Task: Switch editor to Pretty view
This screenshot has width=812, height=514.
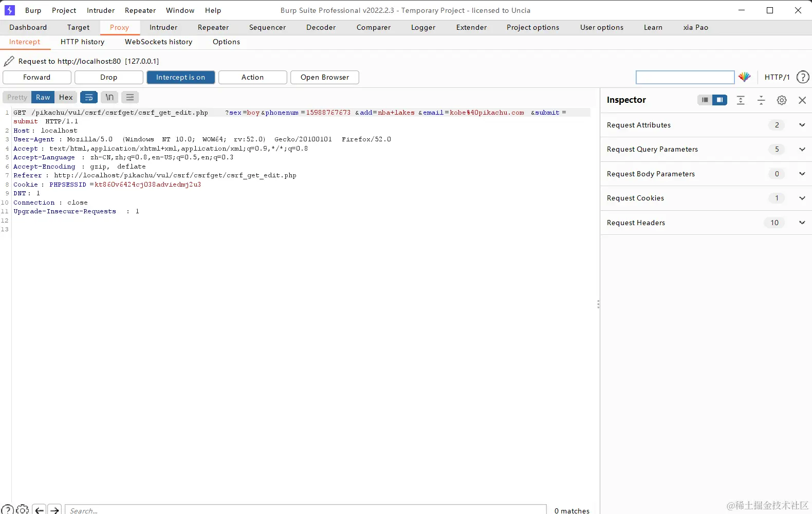Action: (x=17, y=97)
